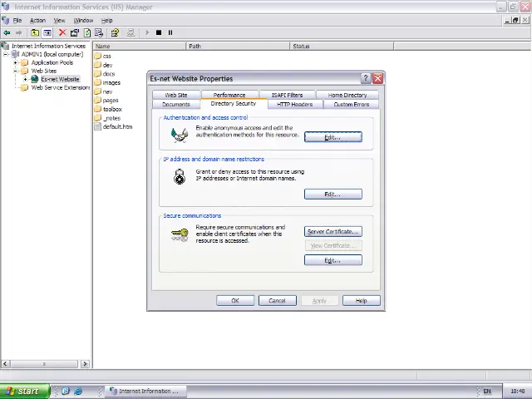Image resolution: width=532 pixels, height=399 pixels.
Task: Expand the Application Pools node
Action: (x=15, y=62)
